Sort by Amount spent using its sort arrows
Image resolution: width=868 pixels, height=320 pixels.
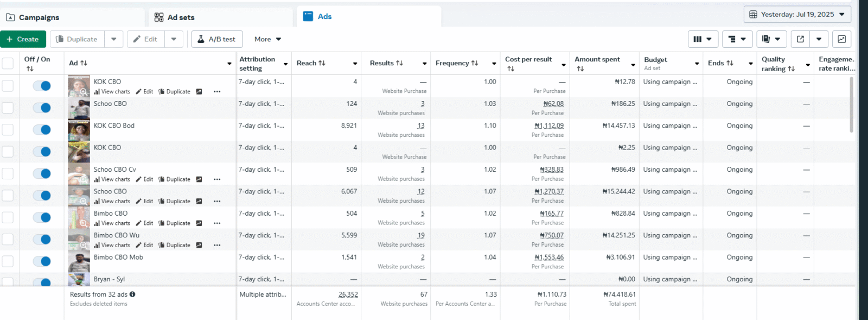coord(580,69)
